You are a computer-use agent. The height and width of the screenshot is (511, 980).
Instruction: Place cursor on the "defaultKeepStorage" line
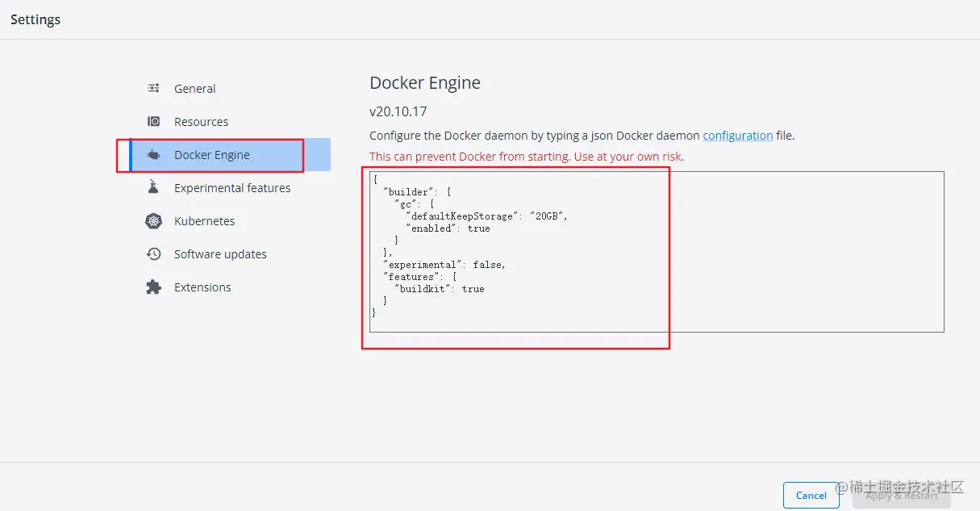point(487,216)
